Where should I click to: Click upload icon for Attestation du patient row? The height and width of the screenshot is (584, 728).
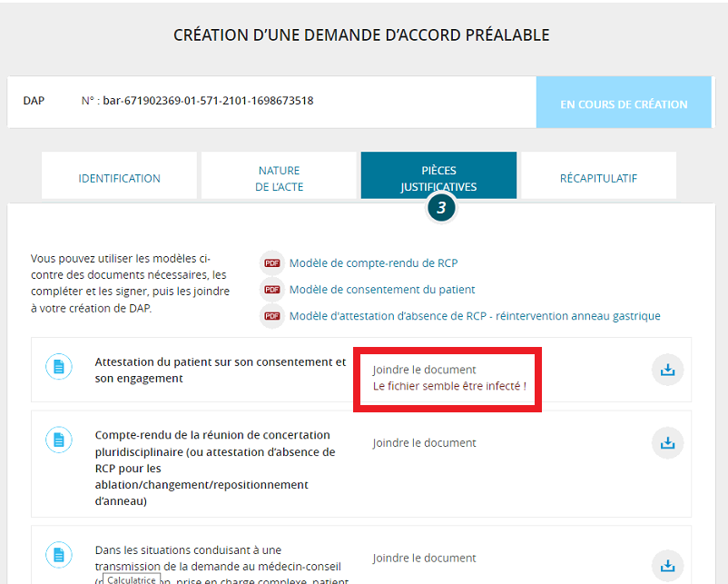point(668,370)
